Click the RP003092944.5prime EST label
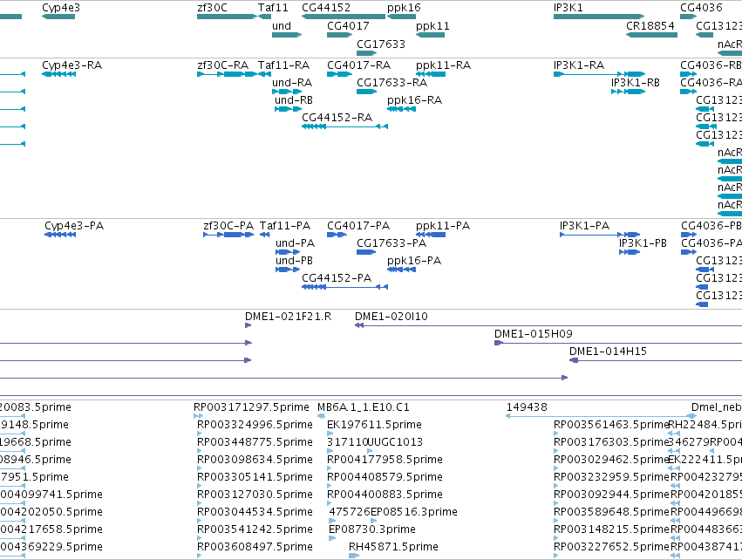The width and height of the screenshot is (742, 560). pos(611,495)
